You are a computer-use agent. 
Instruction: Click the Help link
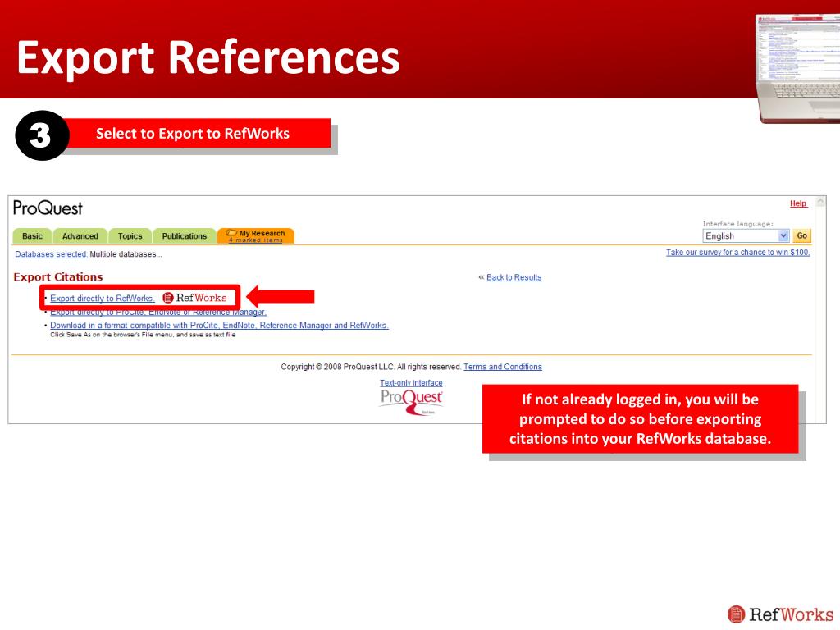798,203
